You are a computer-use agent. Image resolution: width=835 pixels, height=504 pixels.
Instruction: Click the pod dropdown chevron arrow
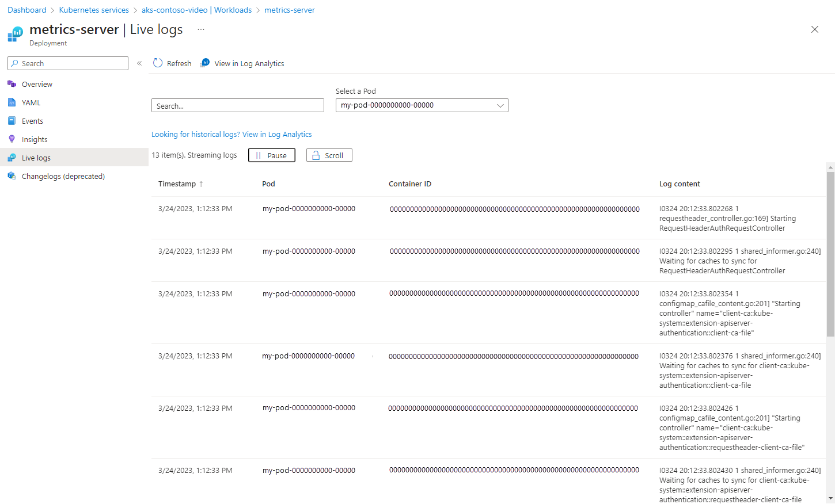point(500,105)
